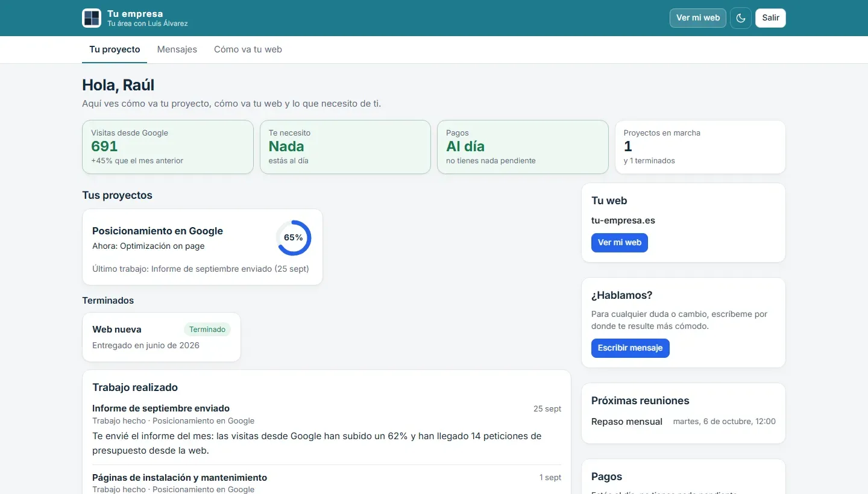
Task: Log out with the Salir button
Action: [x=770, y=18]
